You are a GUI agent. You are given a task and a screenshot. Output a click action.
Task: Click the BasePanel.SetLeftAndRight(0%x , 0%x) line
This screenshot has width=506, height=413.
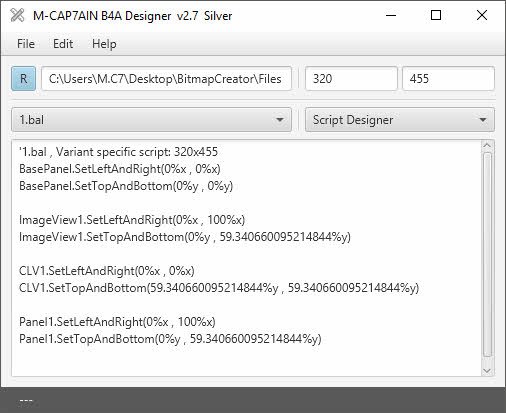[x=120, y=169]
